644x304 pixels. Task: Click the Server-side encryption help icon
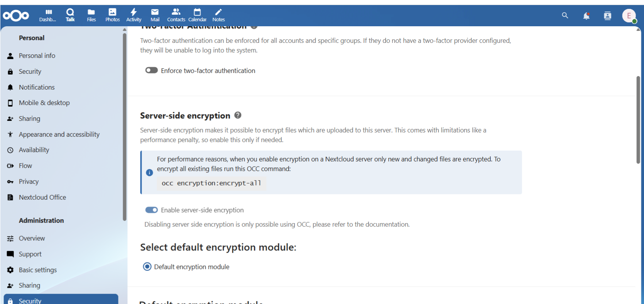pyautogui.click(x=238, y=115)
